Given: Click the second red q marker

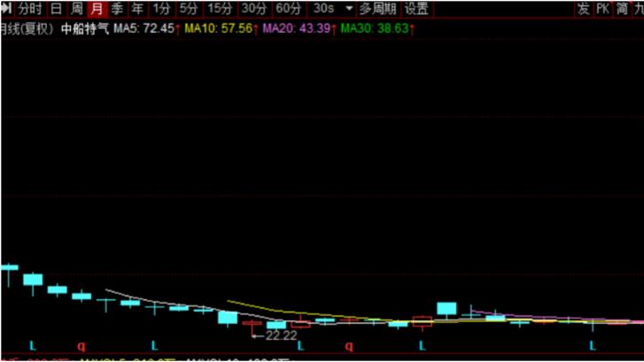Looking at the screenshot, I should click(x=349, y=346).
